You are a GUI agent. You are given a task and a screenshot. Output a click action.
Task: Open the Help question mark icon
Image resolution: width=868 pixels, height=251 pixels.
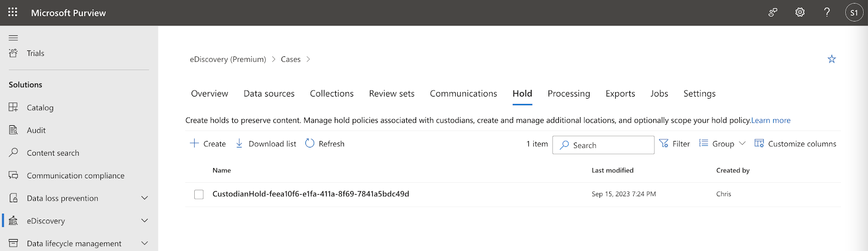click(x=827, y=12)
